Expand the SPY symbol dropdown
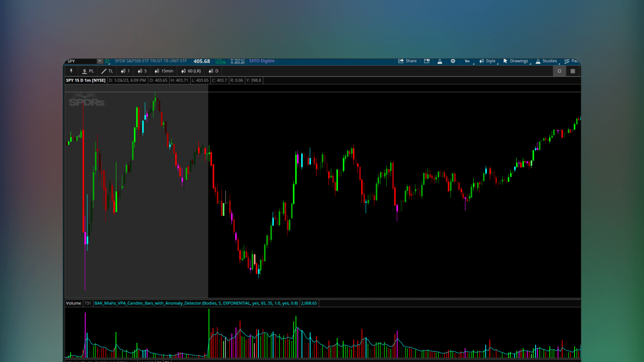This screenshot has height=362, width=644. [100, 61]
